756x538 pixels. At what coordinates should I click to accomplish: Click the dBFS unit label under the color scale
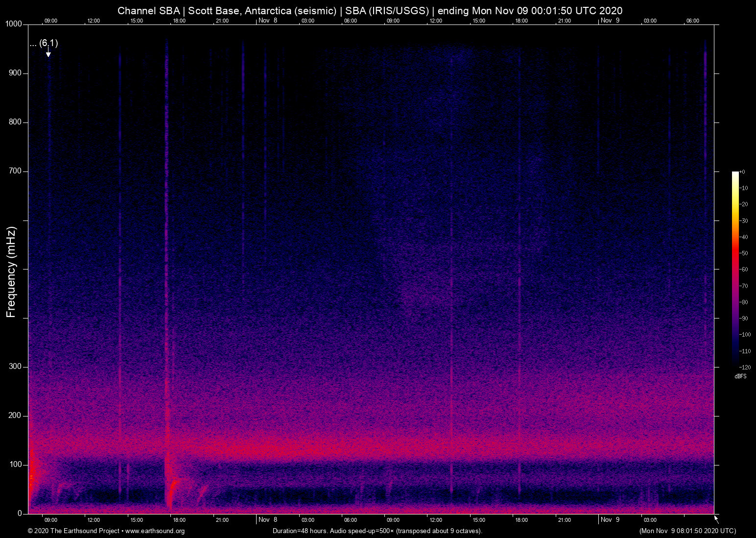[740, 377]
